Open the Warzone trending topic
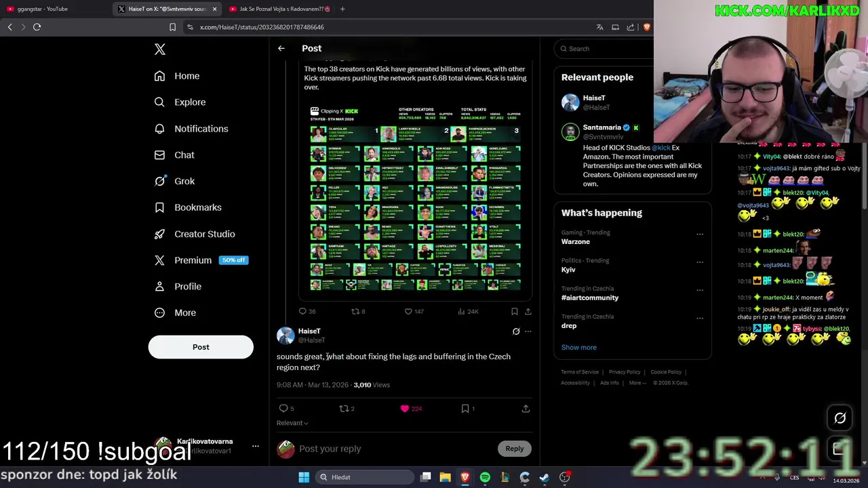Viewport: 868px width, 488px height. (x=576, y=242)
